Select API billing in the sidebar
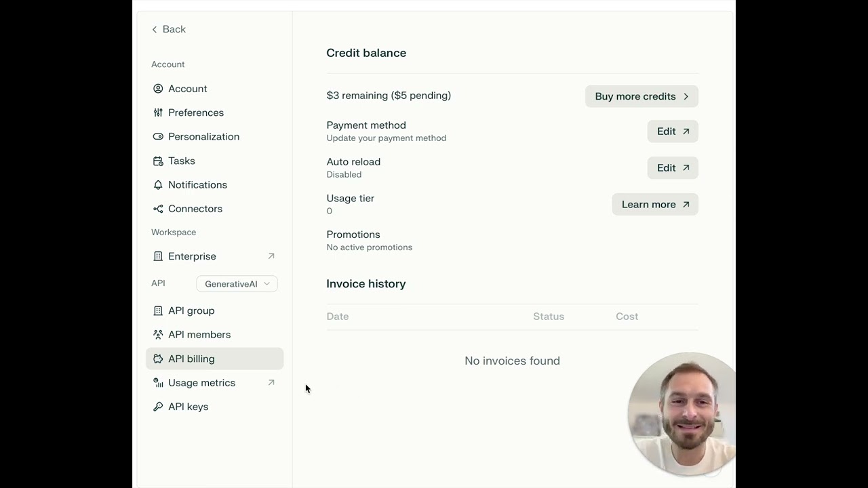Image resolution: width=868 pixels, height=488 pixels. pos(214,359)
